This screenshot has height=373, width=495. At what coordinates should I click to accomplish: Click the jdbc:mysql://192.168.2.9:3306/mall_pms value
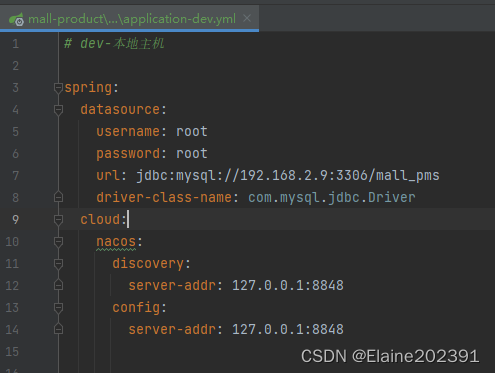pos(288,176)
